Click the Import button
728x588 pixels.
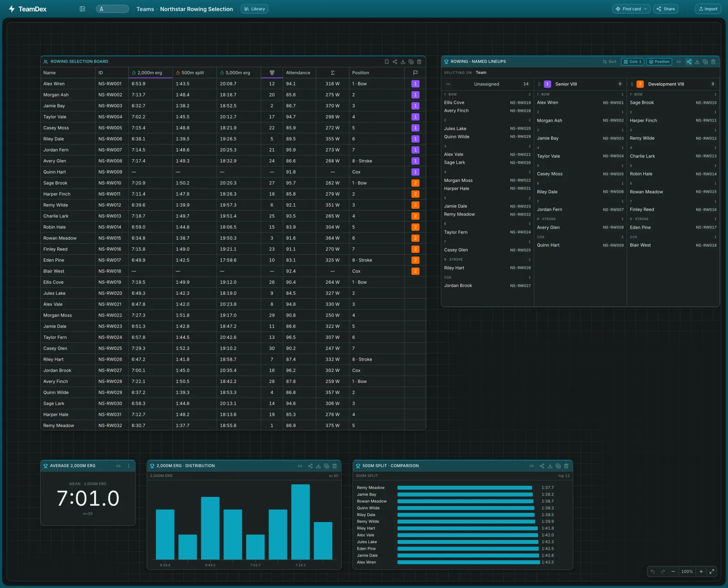point(708,9)
